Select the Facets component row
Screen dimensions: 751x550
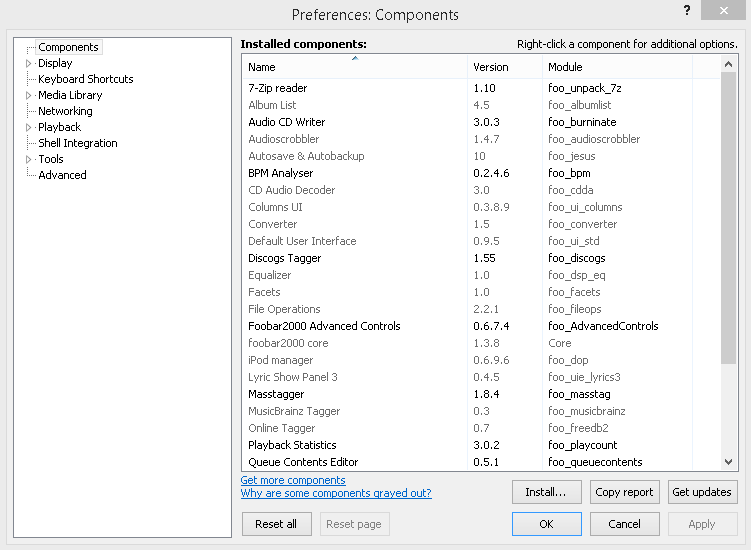tap(481, 292)
